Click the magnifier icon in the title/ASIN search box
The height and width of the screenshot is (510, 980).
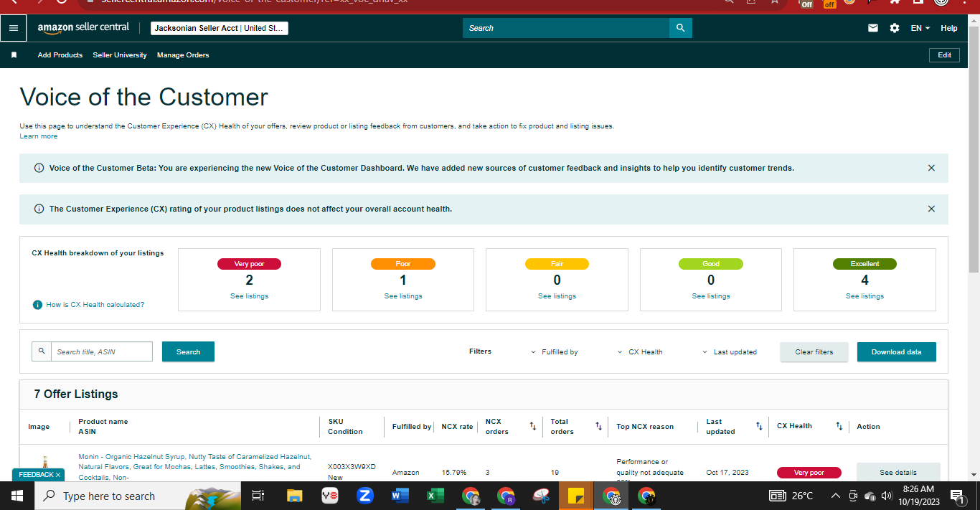[x=42, y=351]
